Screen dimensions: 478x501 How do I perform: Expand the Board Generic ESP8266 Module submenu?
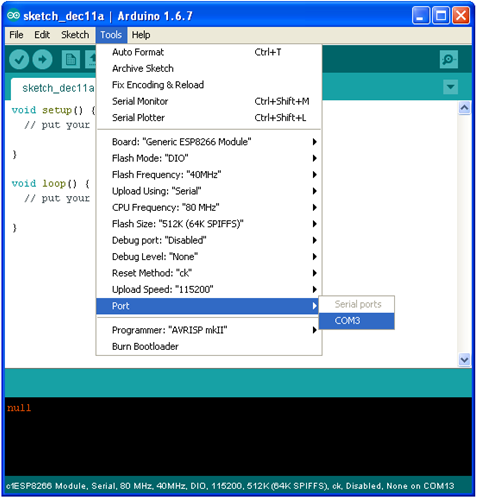(209, 142)
